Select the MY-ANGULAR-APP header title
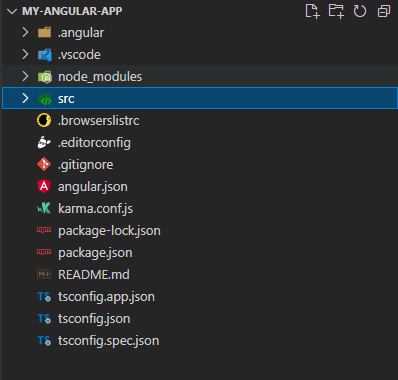 coord(72,11)
